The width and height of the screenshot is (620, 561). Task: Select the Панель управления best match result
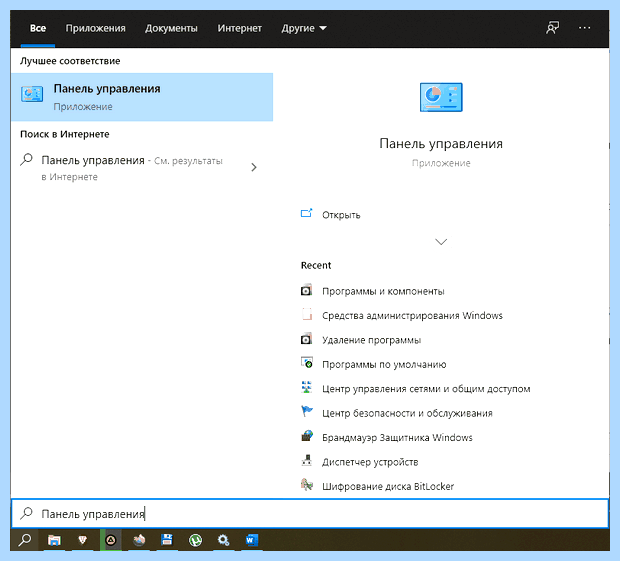tap(142, 97)
